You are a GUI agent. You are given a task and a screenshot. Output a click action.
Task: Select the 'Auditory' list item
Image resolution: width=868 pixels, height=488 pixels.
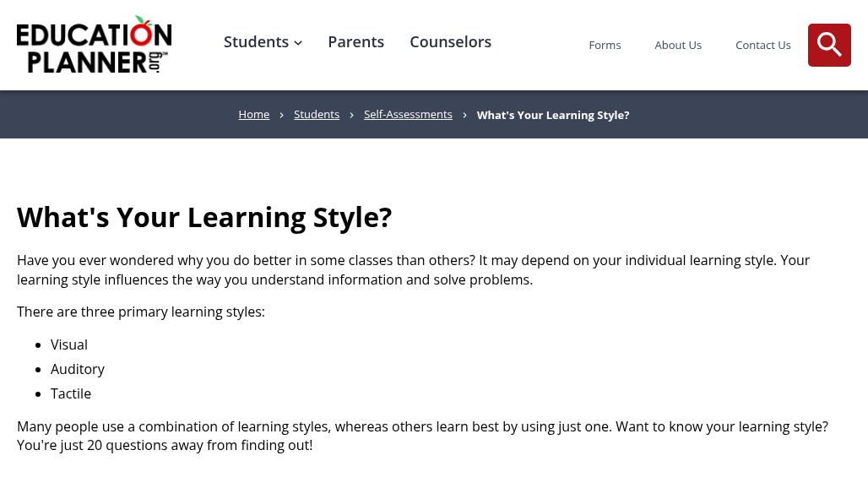pos(78,369)
